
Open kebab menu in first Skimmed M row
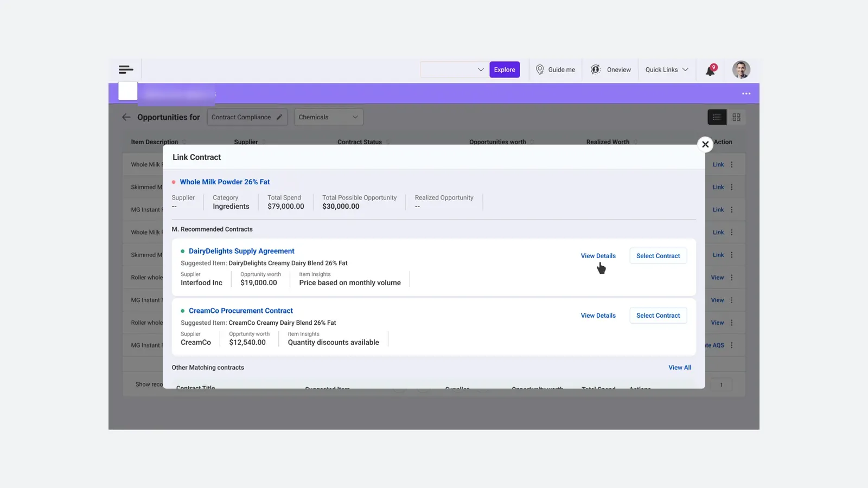[732, 187]
